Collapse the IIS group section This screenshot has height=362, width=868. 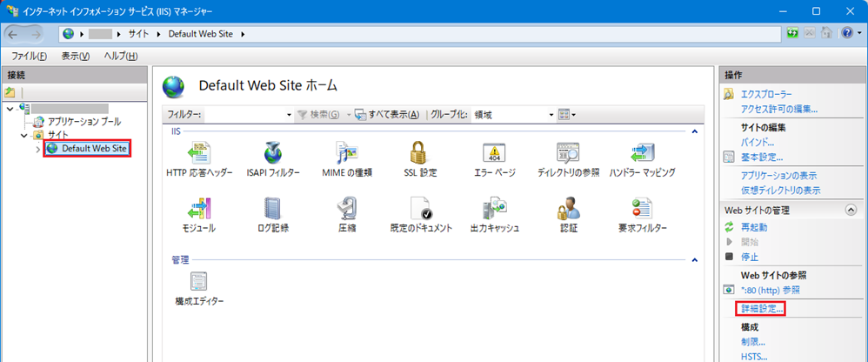click(693, 131)
